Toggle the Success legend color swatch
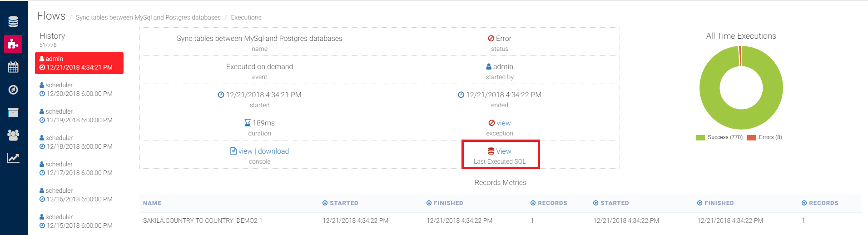Screen dimensions: 868x235 pyautogui.click(x=700, y=137)
